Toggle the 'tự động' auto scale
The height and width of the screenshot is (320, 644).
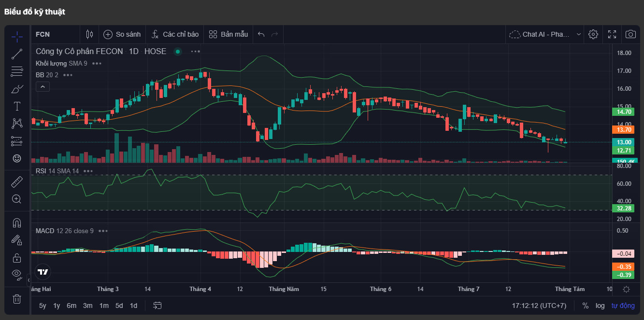[623, 306]
